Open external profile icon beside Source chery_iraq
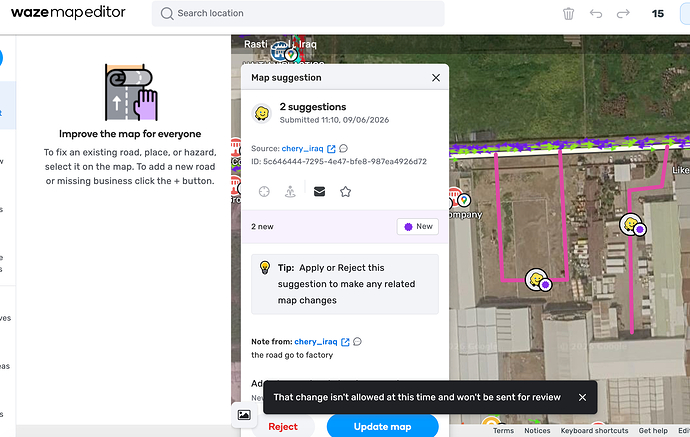690x437 pixels. pyautogui.click(x=331, y=149)
